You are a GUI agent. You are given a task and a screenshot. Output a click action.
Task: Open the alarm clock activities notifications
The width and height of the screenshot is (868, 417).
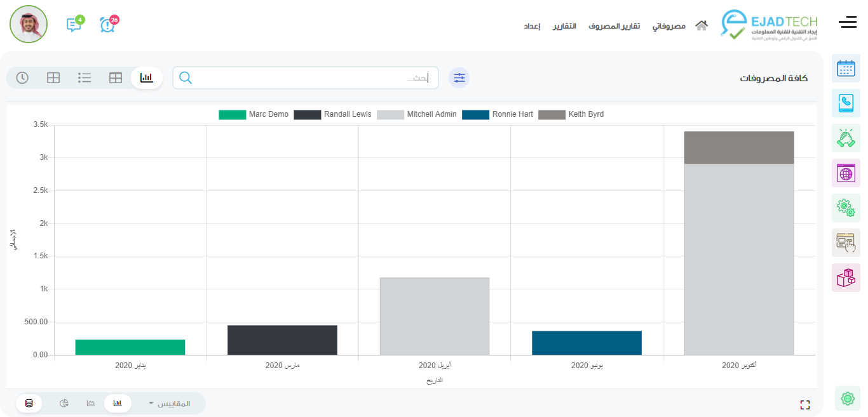coord(108,25)
